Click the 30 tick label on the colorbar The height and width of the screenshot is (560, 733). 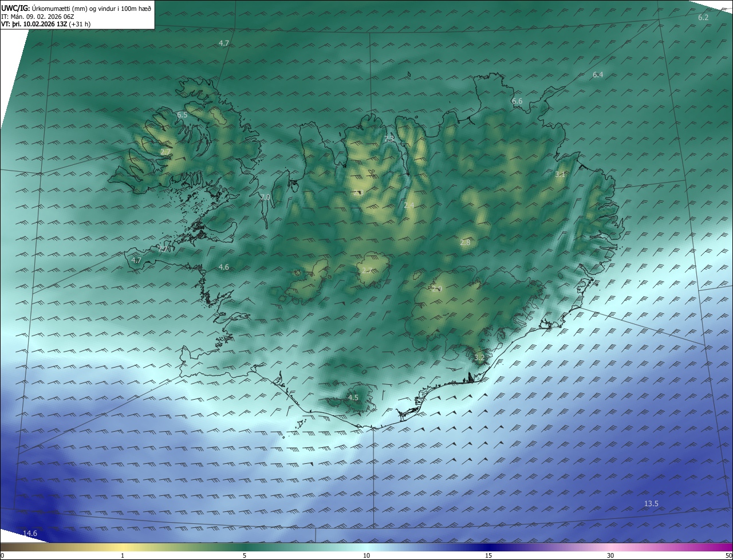click(610, 555)
